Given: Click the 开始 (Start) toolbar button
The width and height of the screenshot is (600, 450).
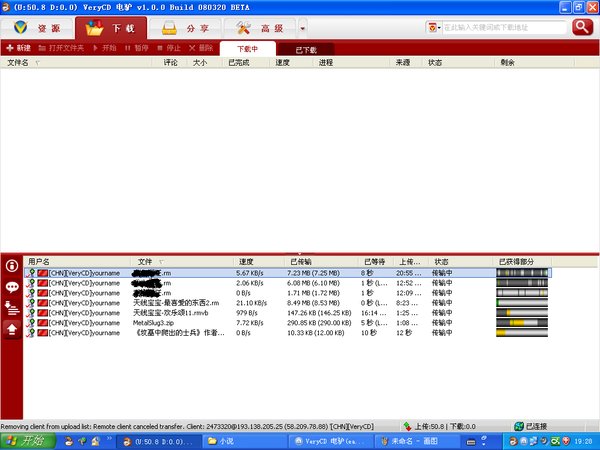Looking at the screenshot, I should (x=104, y=48).
